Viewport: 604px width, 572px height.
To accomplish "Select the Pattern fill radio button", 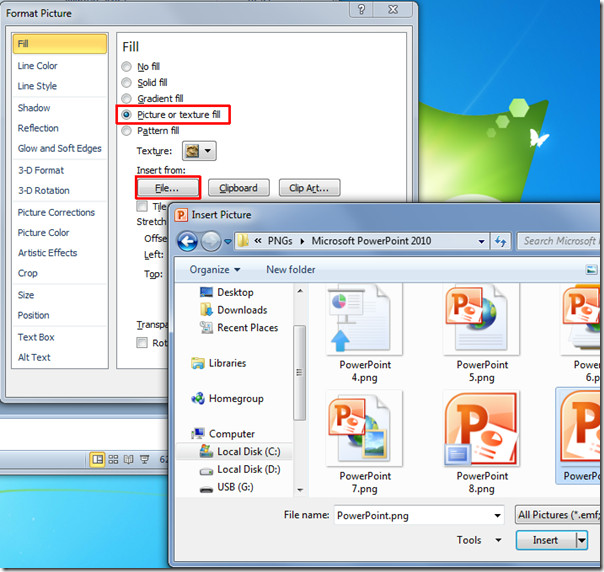I will pyautogui.click(x=126, y=131).
